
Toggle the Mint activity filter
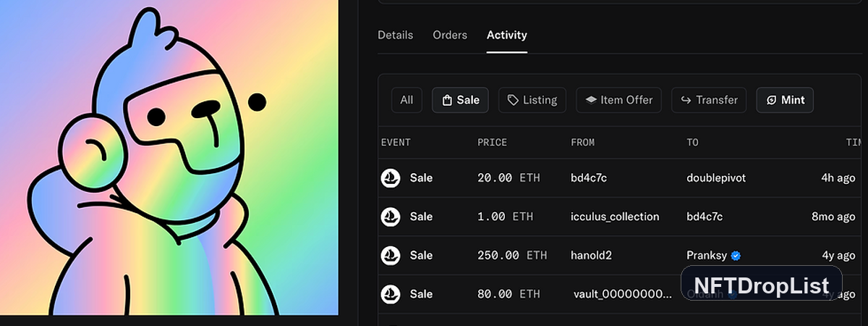click(785, 100)
